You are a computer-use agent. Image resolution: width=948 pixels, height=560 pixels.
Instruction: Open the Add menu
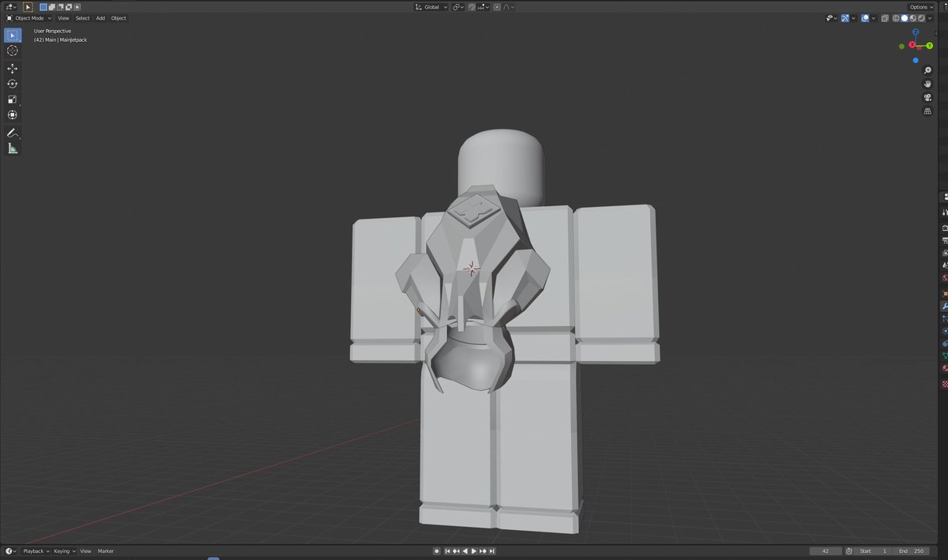pyautogui.click(x=100, y=18)
